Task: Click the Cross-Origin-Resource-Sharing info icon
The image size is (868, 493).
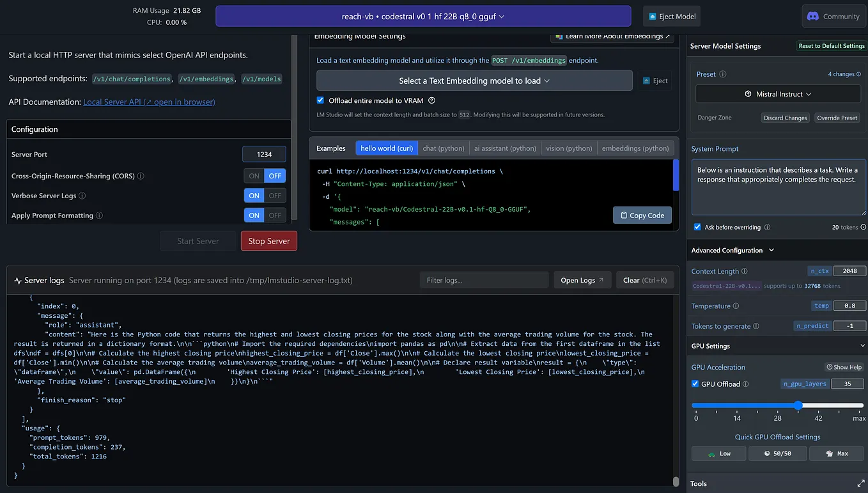Action: coord(141,175)
